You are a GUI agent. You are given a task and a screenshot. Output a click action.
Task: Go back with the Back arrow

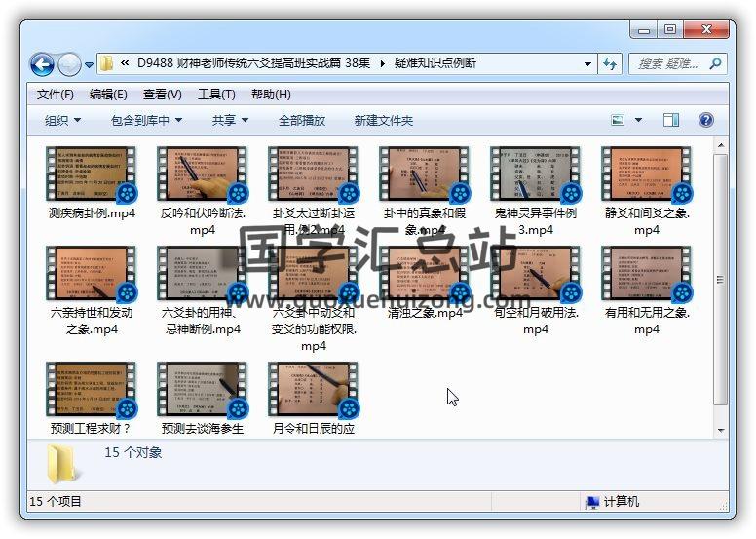(x=42, y=64)
